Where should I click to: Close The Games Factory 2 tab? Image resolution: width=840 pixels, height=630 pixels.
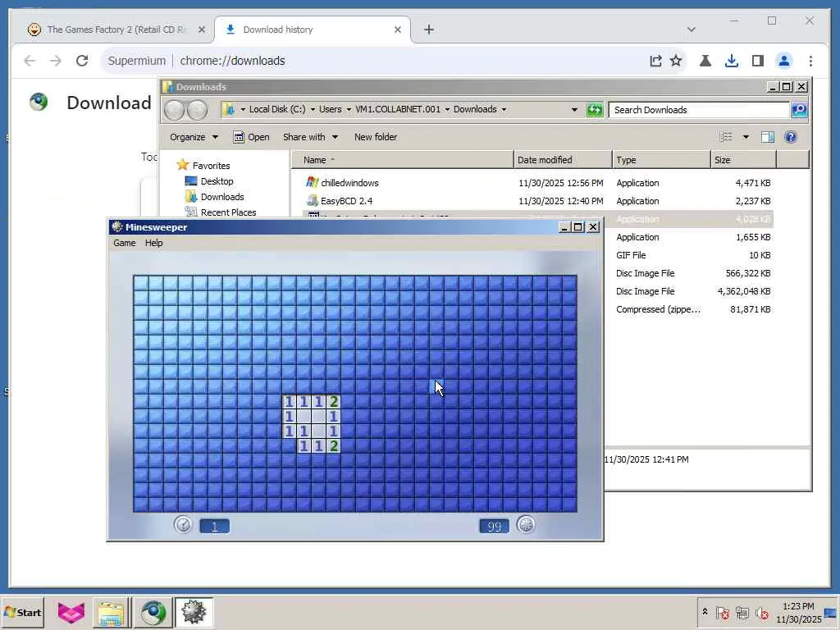202,30
